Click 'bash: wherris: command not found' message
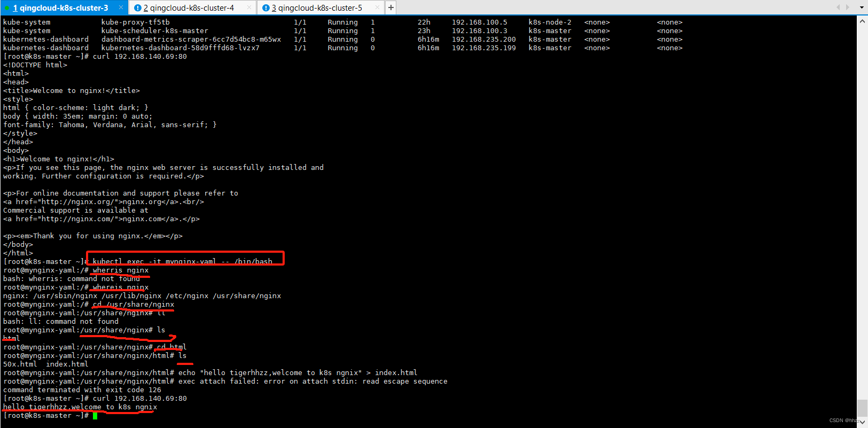Screen dimensions: 868x428 tap(72, 279)
